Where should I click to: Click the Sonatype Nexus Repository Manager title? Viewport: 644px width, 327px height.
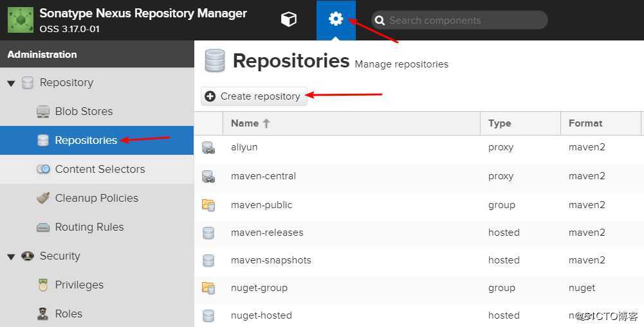(143, 13)
